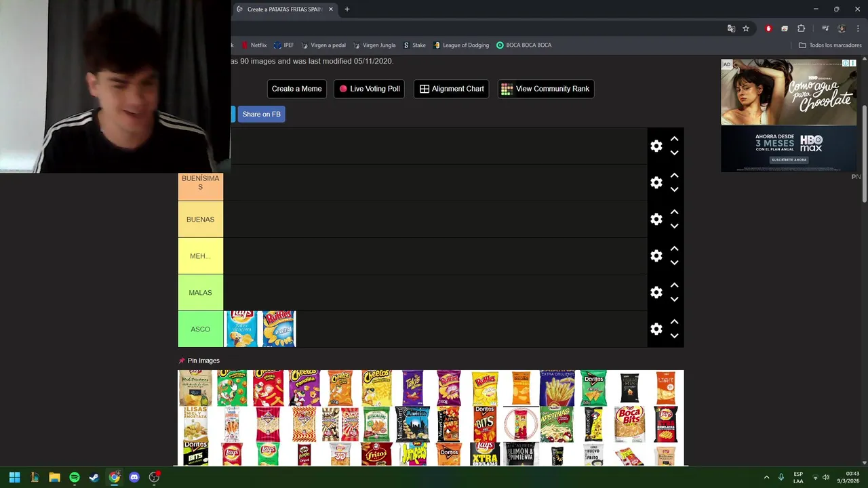868x488 pixels.
Task: Select the green ASCO tier label
Action: (x=200, y=329)
